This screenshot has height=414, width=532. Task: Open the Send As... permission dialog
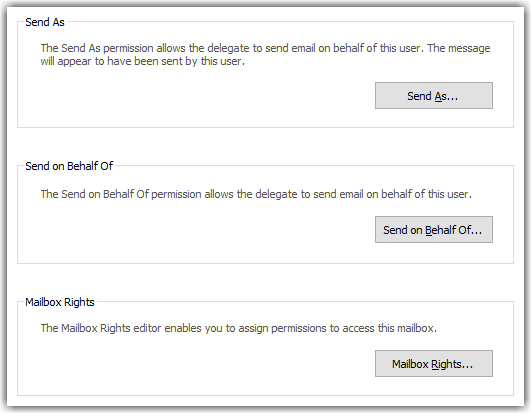(434, 95)
